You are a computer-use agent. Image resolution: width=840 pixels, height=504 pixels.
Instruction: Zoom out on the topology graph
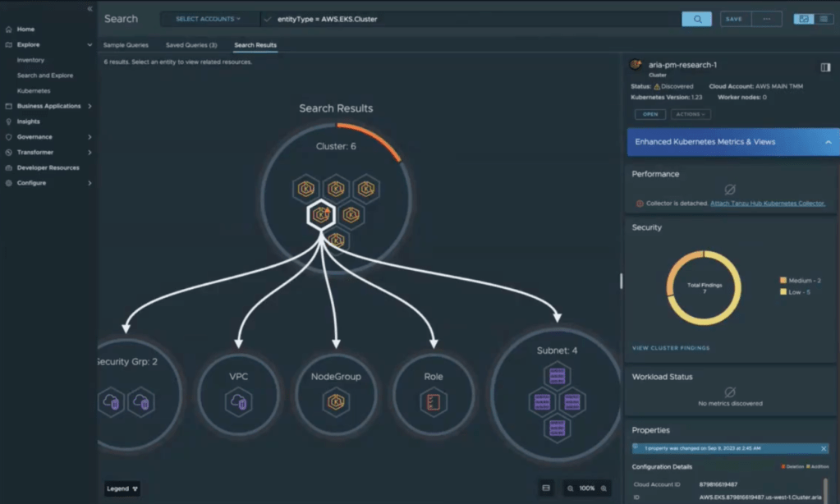pos(570,488)
